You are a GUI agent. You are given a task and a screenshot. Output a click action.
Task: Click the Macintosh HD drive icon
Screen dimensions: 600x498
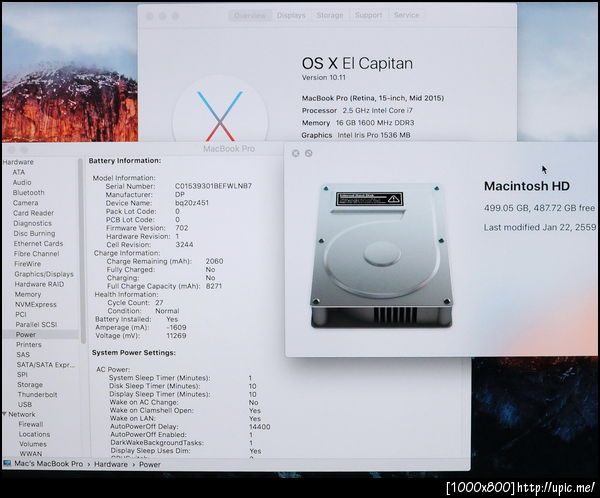(382, 255)
